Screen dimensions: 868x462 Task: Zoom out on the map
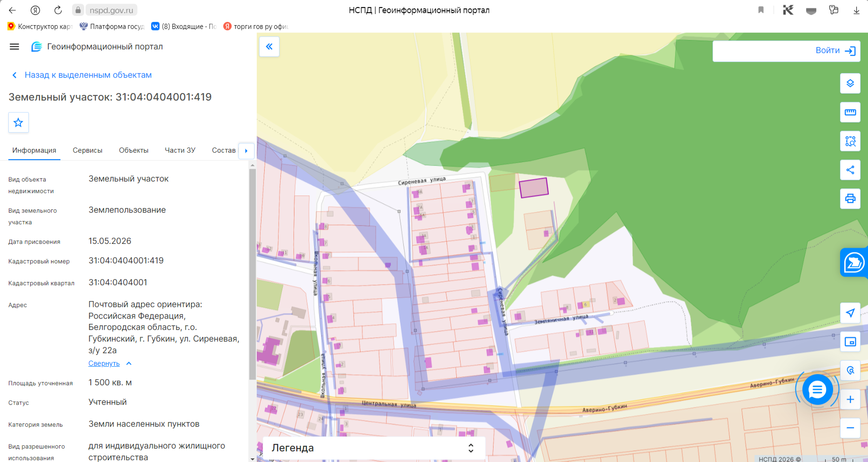pyautogui.click(x=850, y=428)
